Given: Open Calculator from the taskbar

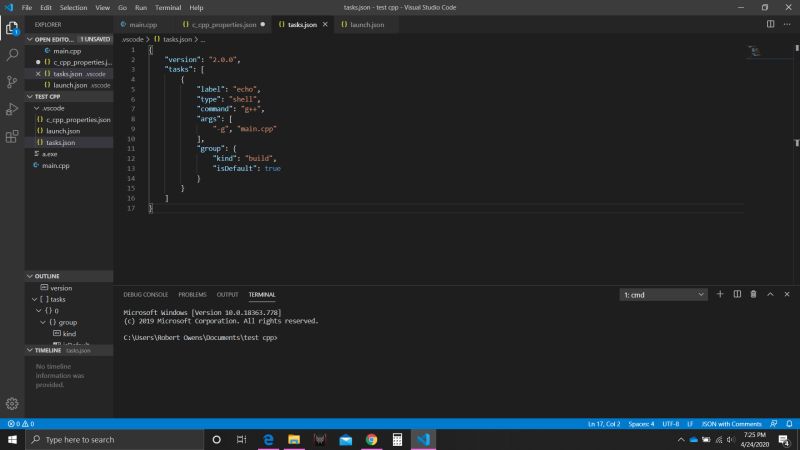Looking at the screenshot, I should (x=397, y=439).
